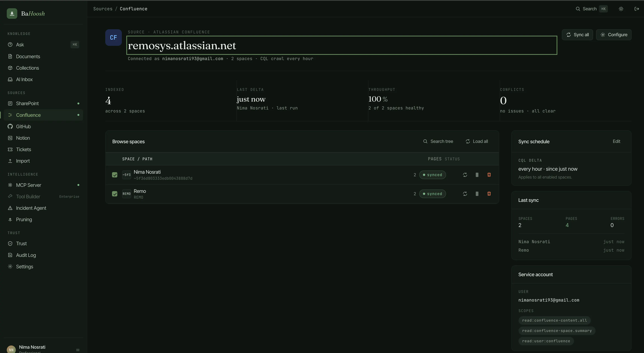Click the read:confluence-space.summary scope tag
This screenshot has height=353, width=644.
557,330
